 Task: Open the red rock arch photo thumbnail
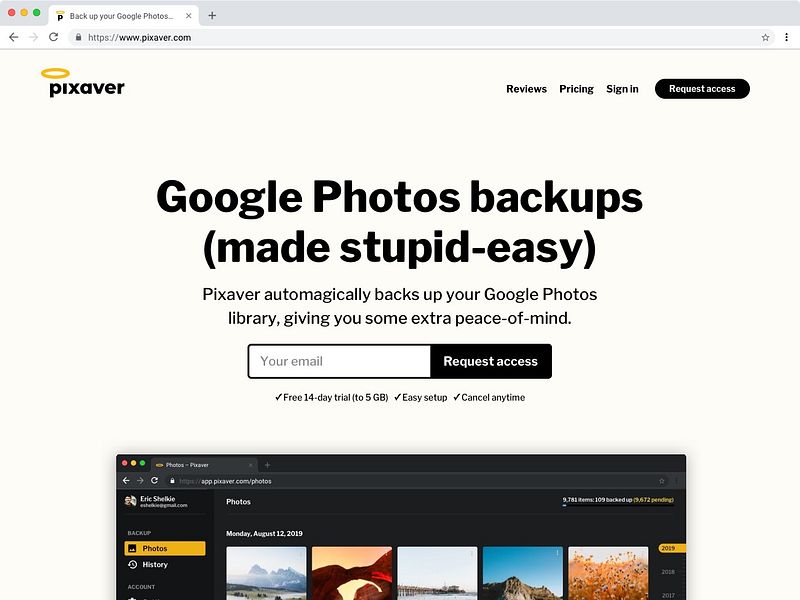(x=352, y=573)
